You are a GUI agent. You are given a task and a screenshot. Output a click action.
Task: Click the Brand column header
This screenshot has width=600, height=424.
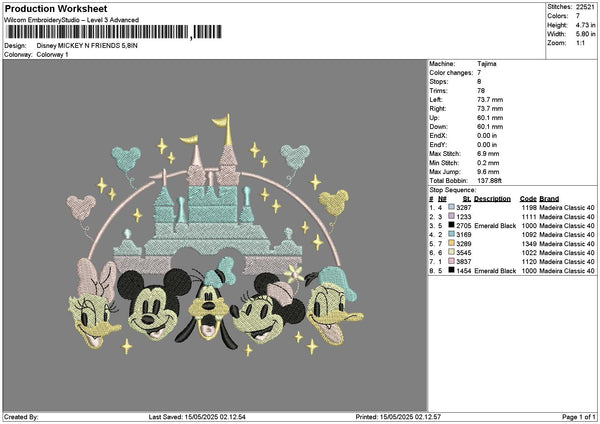tap(549, 199)
